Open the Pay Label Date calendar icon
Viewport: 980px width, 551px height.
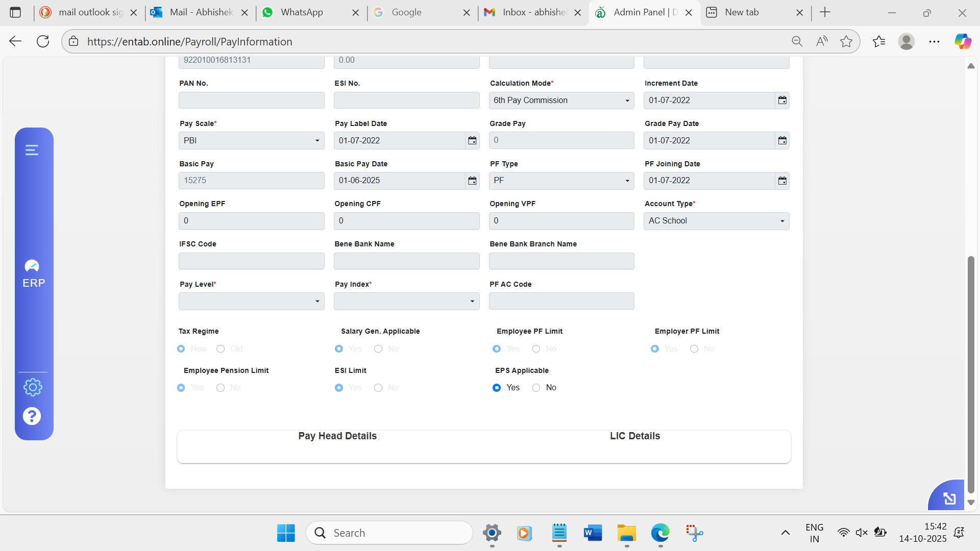tap(472, 140)
